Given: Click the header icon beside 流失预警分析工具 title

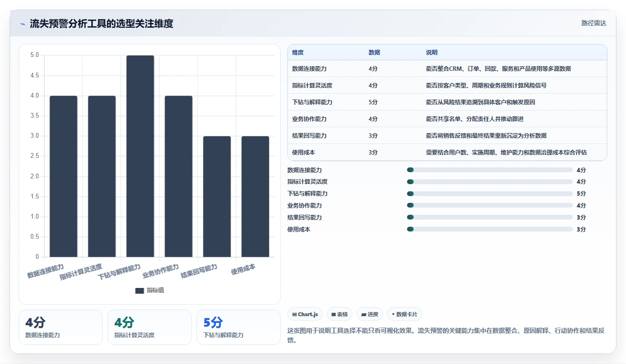Looking at the screenshot, I should coord(22,24).
